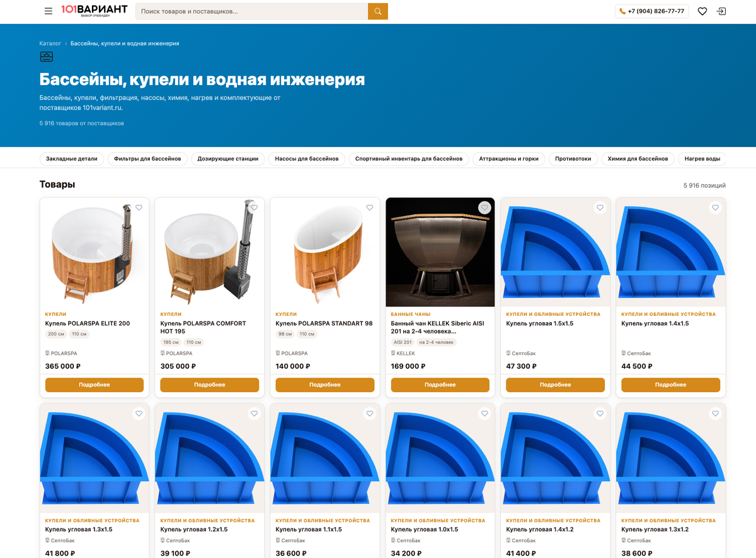The image size is (756, 558).
Task: Add POLARSPA STANDART 98 to favorites
Action: 369,207
